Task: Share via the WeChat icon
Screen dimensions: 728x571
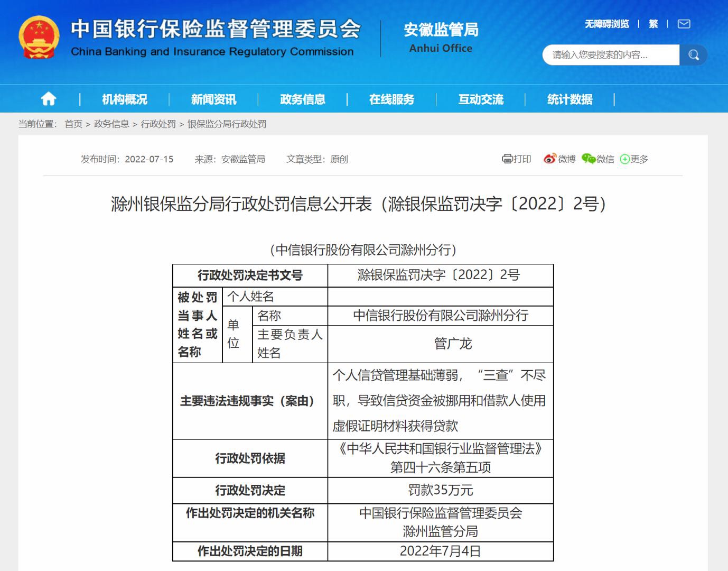Action: [589, 159]
